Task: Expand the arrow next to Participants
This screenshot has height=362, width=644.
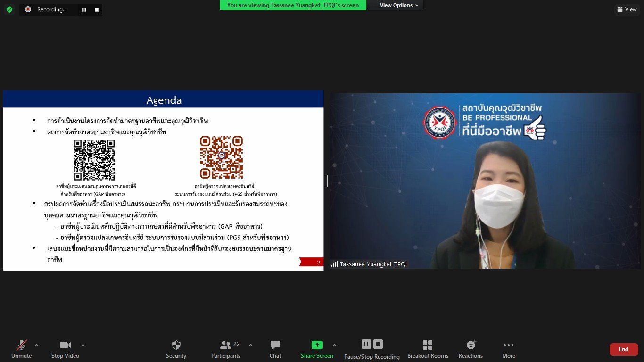Action: point(250,345)
